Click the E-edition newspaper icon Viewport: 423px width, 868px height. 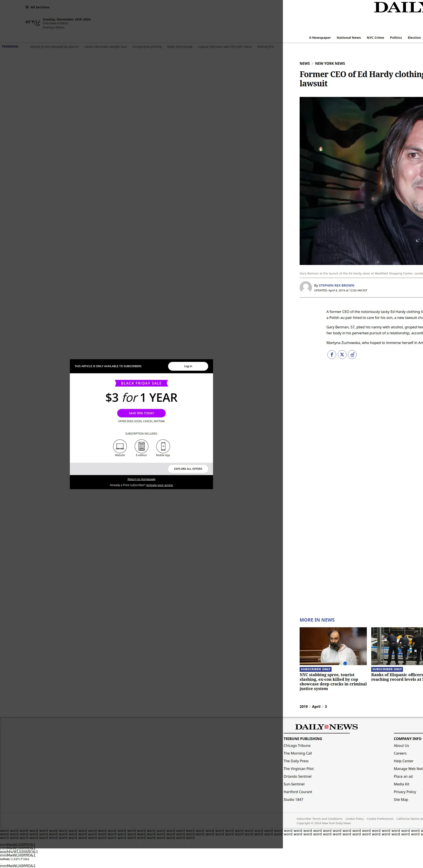pos(141,446)
